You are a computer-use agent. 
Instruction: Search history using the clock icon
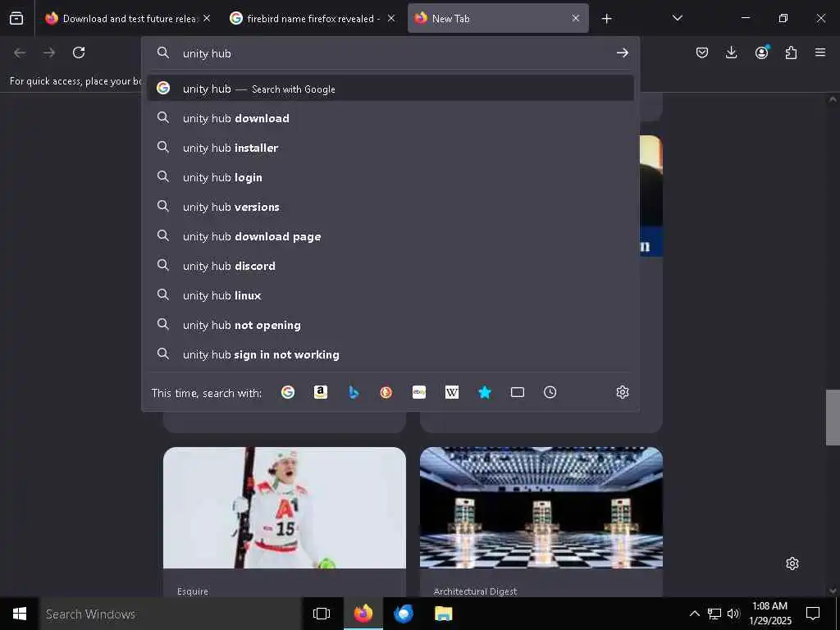pos(550,393)
